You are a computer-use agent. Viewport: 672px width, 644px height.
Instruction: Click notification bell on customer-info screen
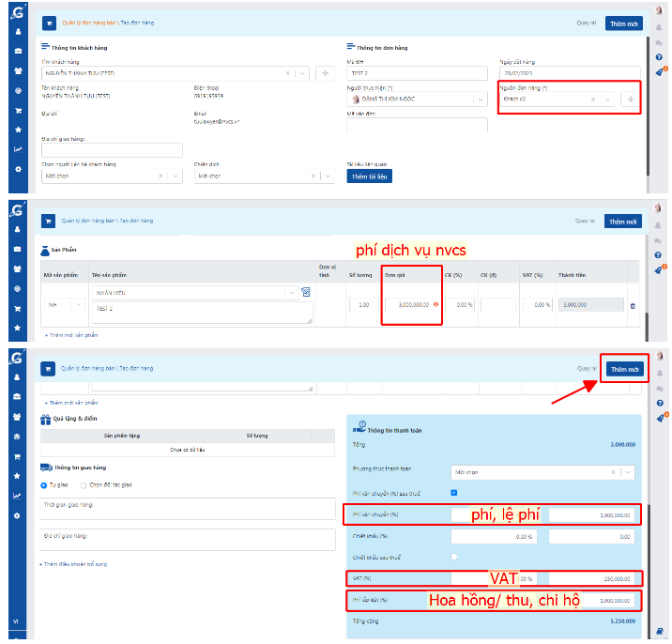pyautogui.click(x=659, y=28)
